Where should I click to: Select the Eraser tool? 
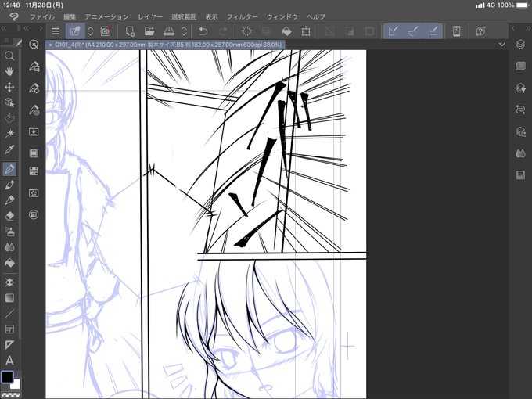pos(9,216)
